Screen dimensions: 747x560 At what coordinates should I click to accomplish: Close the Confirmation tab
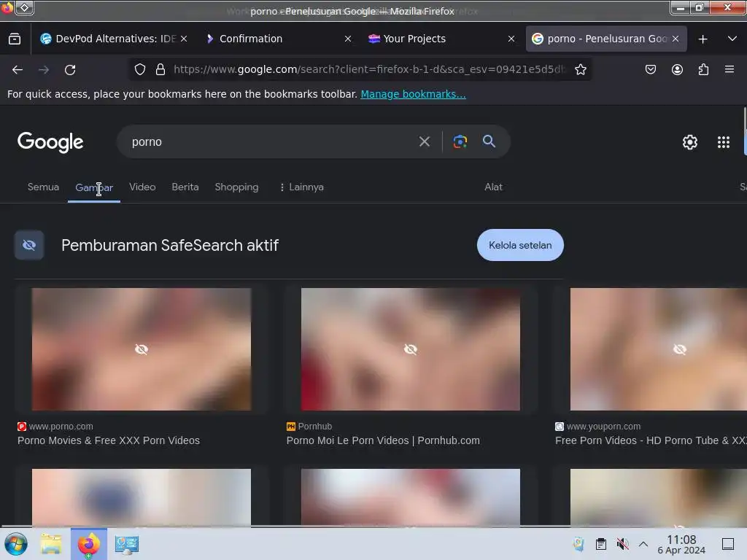tap(348, 39)
